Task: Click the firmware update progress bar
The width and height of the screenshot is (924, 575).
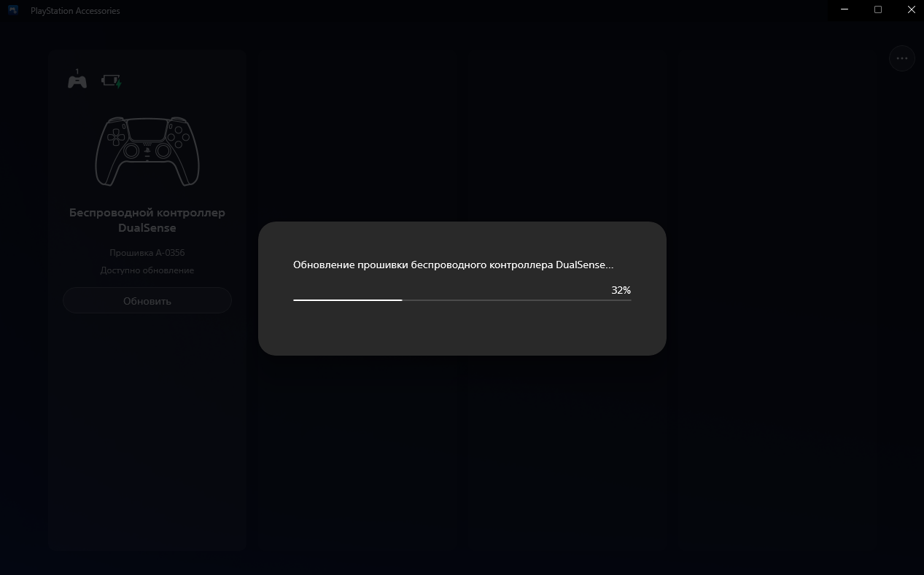Action: point(462,300)
